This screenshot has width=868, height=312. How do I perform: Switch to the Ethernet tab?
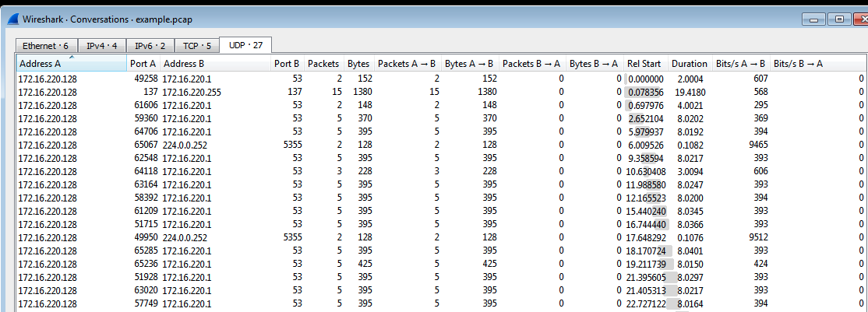[45, 46]
